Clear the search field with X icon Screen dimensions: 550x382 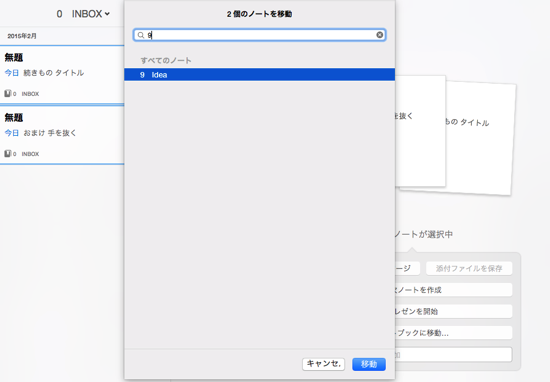click(380, 35)
